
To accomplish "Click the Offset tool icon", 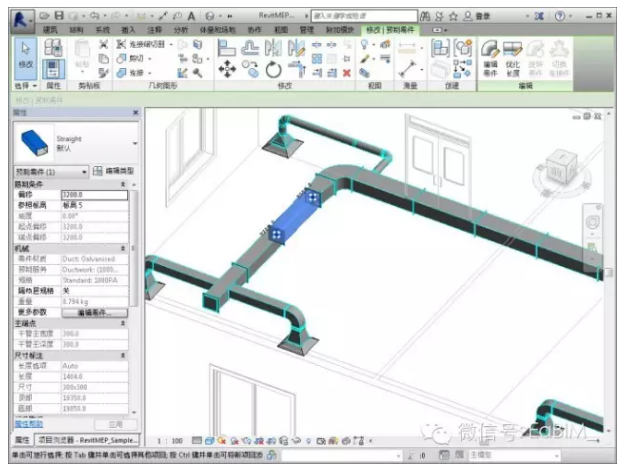I will pyautogui.click(x=250, y=48).
